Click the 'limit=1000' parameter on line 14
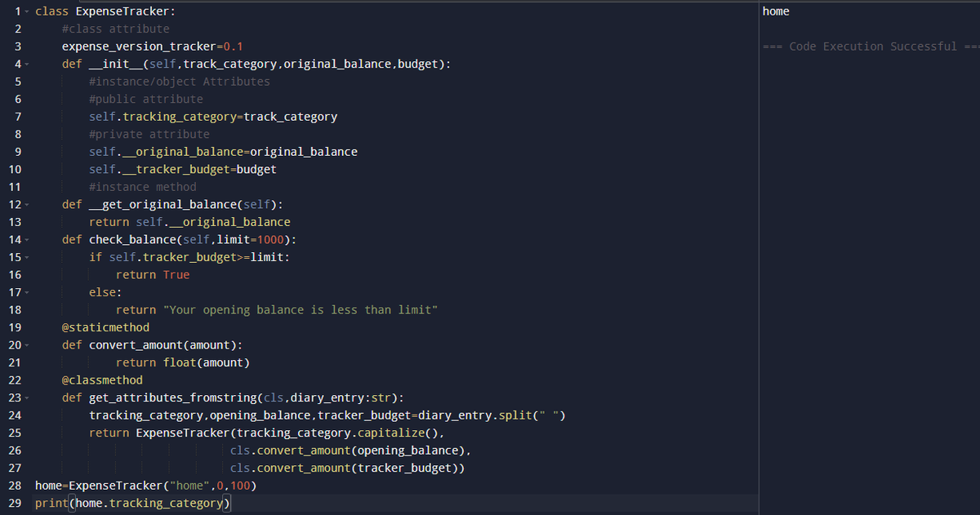Screen dimensions: 980x515 250,240
